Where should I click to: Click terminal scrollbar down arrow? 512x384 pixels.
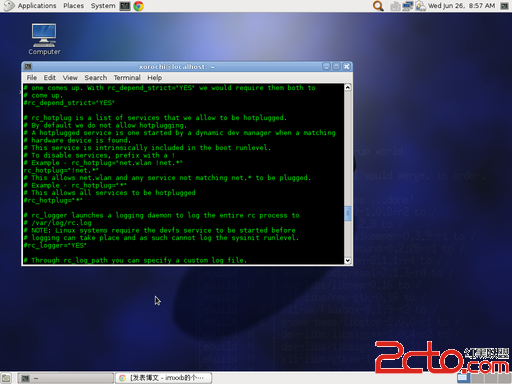[348, 261]
